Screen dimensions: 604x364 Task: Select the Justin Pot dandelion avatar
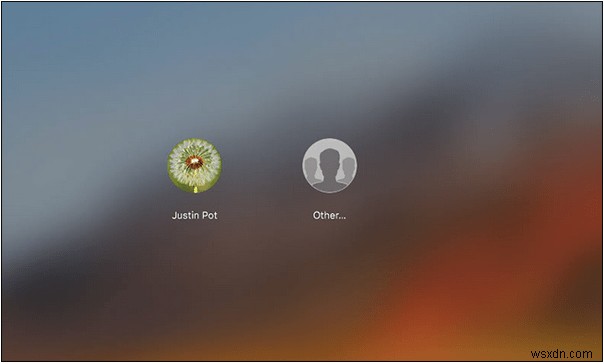(195, 166)
